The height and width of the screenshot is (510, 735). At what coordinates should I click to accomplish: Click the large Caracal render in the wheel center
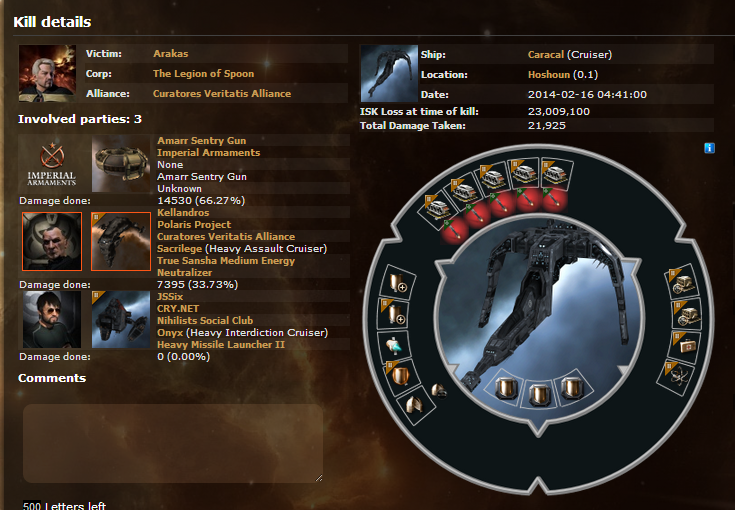540,319
